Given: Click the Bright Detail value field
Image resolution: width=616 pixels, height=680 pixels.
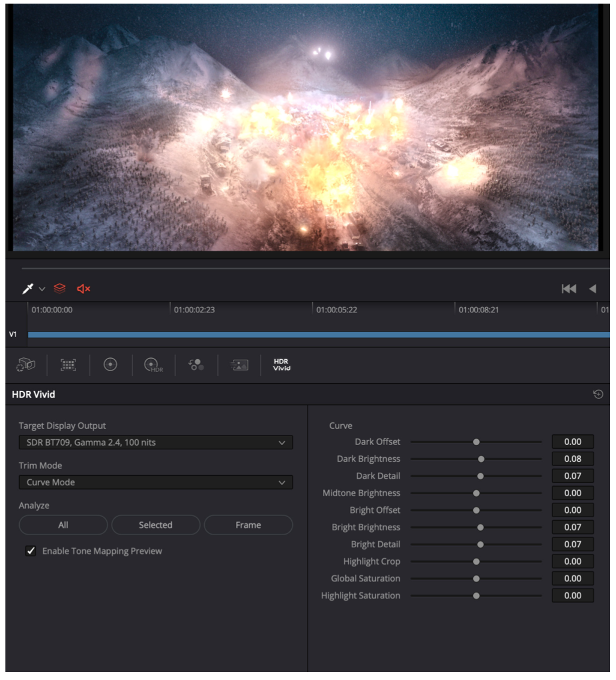Looking at the screenshot, I should pos(573,544).
